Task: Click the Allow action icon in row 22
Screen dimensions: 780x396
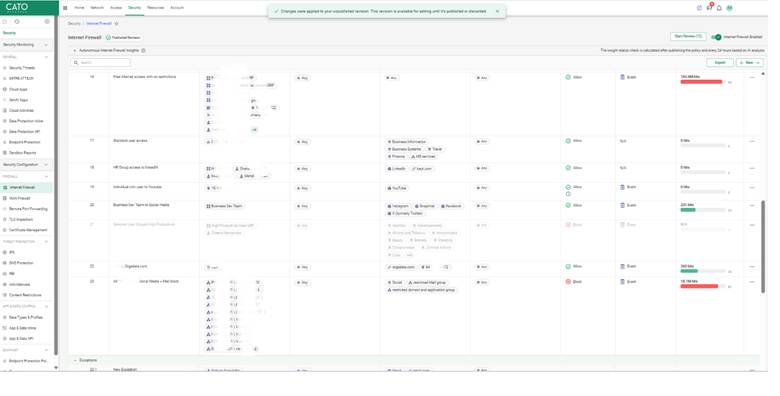Action: pos(568,267)
